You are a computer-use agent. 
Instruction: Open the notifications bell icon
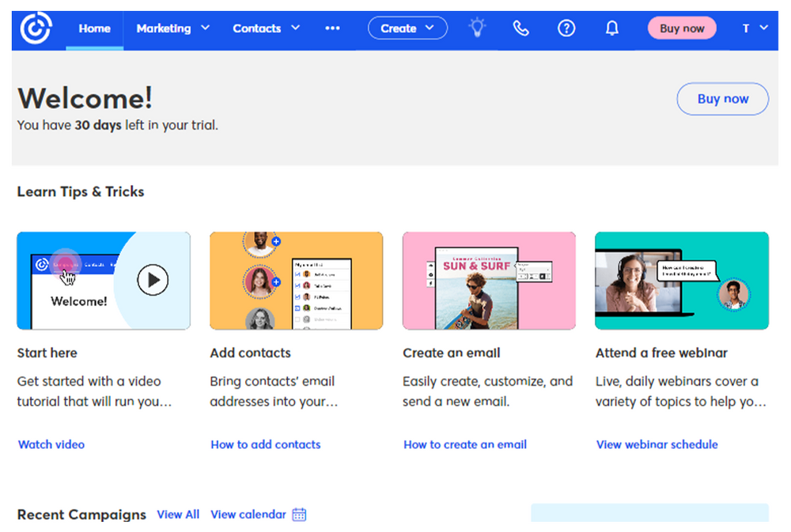pos(611,28)
